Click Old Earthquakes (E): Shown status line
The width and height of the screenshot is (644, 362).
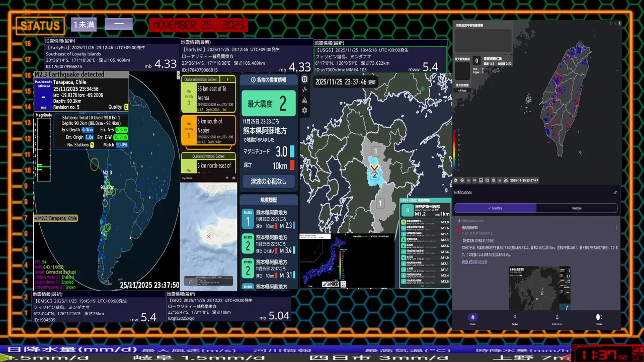(x=55, y=288)
